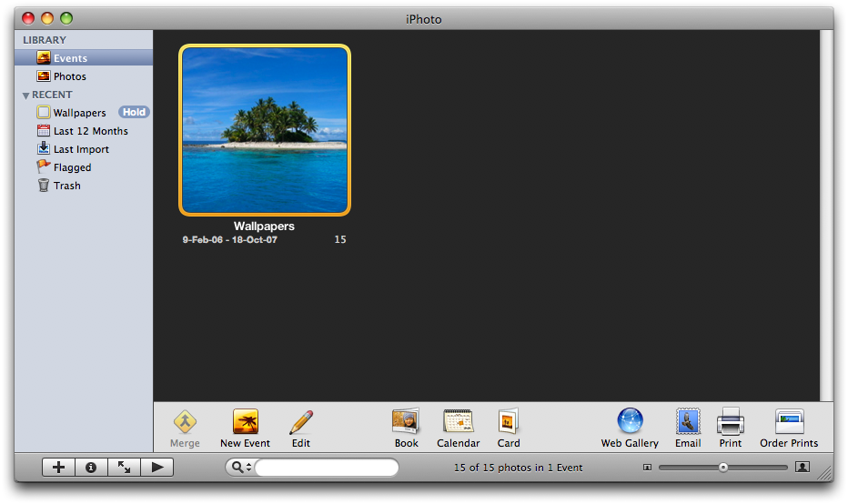Select Photos in the Library sidebar
848x504 pixels.
click(x=69, y=76)
